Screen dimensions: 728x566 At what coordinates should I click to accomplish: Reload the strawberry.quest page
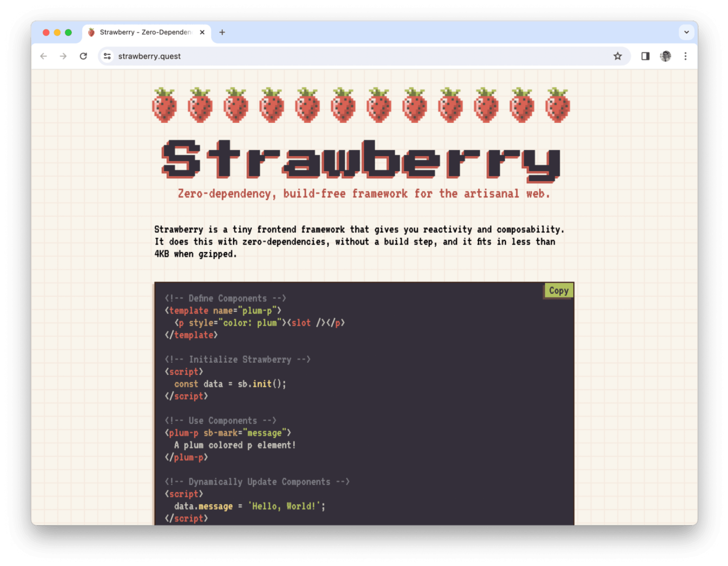click(x=84, y=56)
